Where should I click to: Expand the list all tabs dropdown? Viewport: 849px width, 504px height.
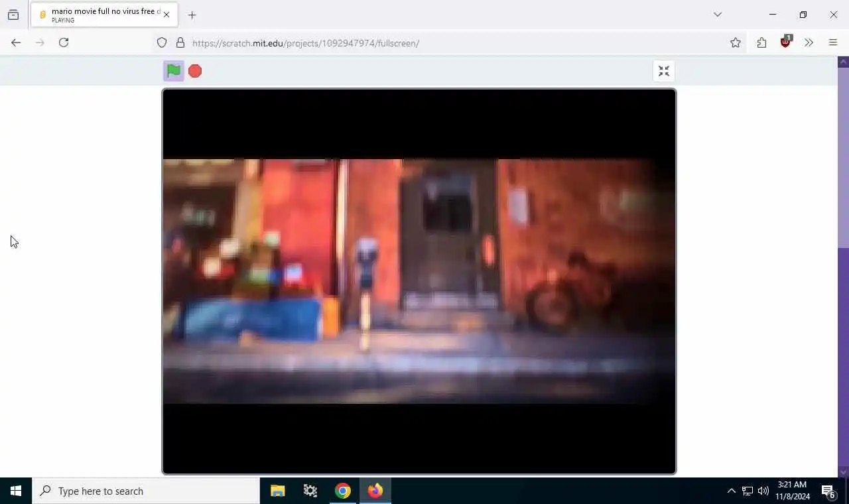tap(718, 15)
